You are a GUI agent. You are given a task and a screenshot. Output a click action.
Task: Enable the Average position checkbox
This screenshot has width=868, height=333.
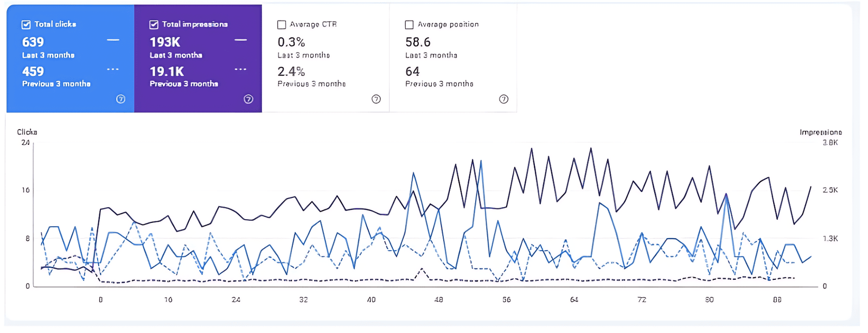tap(410, 24)
